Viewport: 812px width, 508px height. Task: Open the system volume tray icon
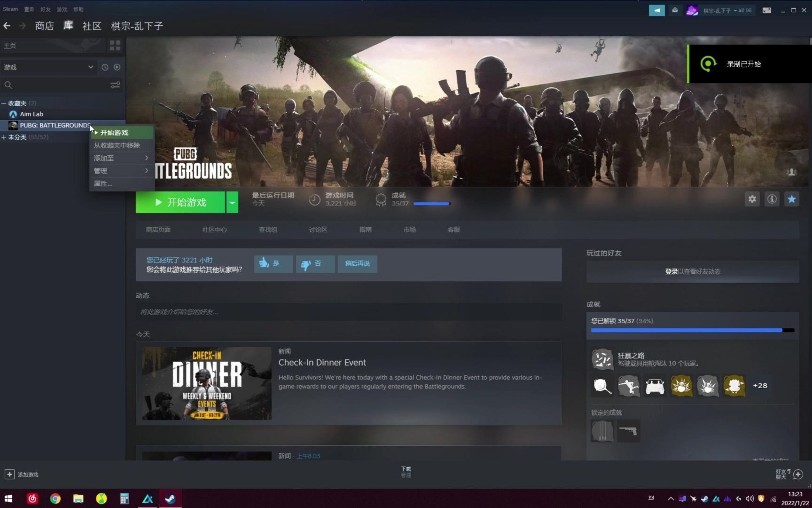(750, 499)
